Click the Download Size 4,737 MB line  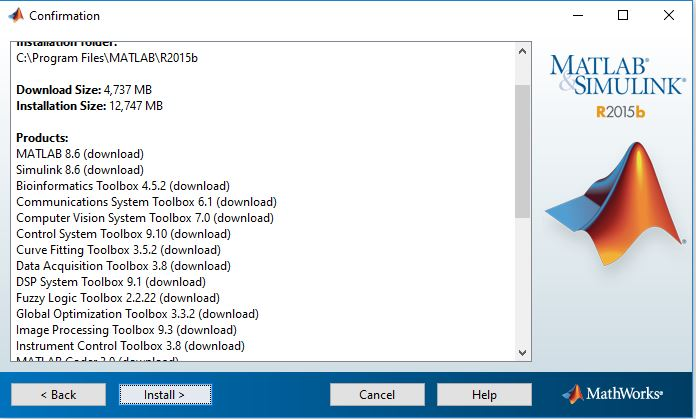[x=84, y=90]
